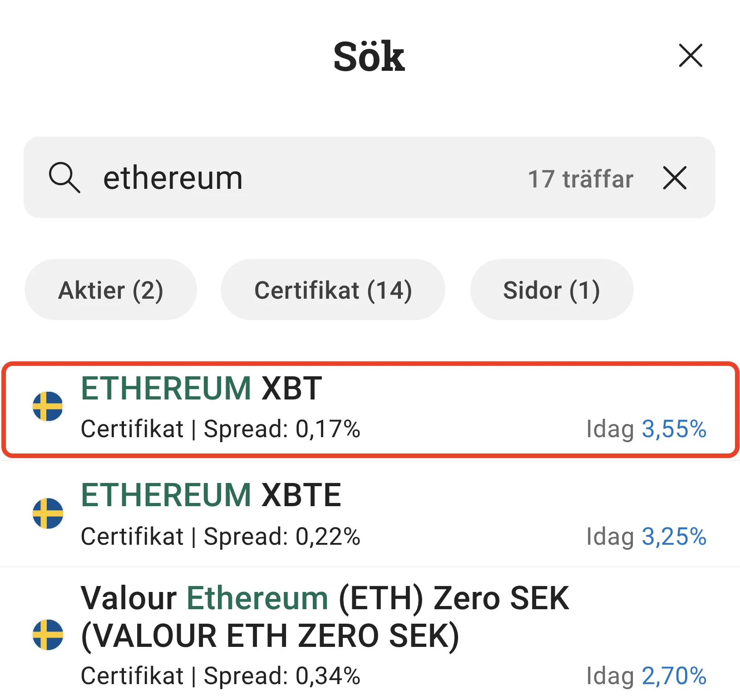Filter results by Aktier (2)
Image resolution: width=740 pixels, height=700 pixels.
111,290
